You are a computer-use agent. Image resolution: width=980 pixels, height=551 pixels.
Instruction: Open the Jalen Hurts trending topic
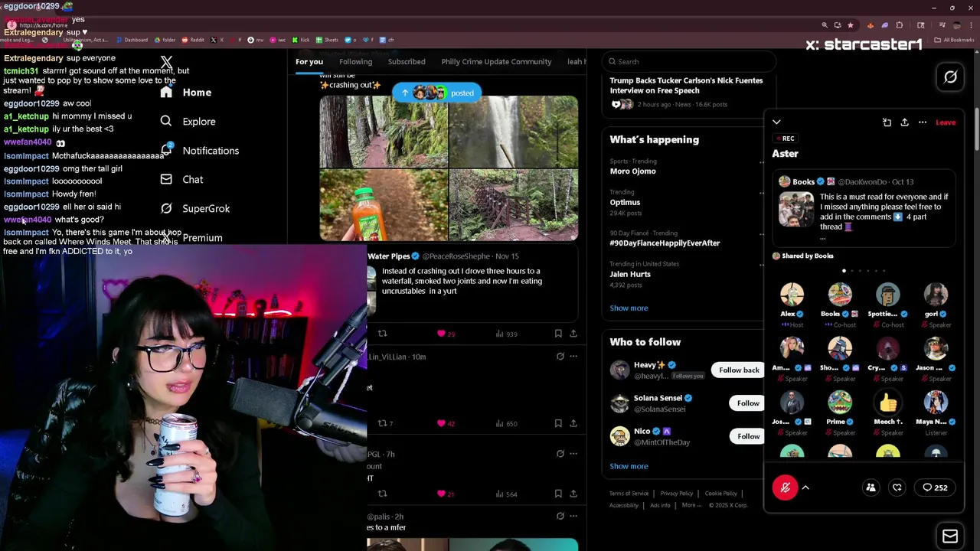point(630,274)
